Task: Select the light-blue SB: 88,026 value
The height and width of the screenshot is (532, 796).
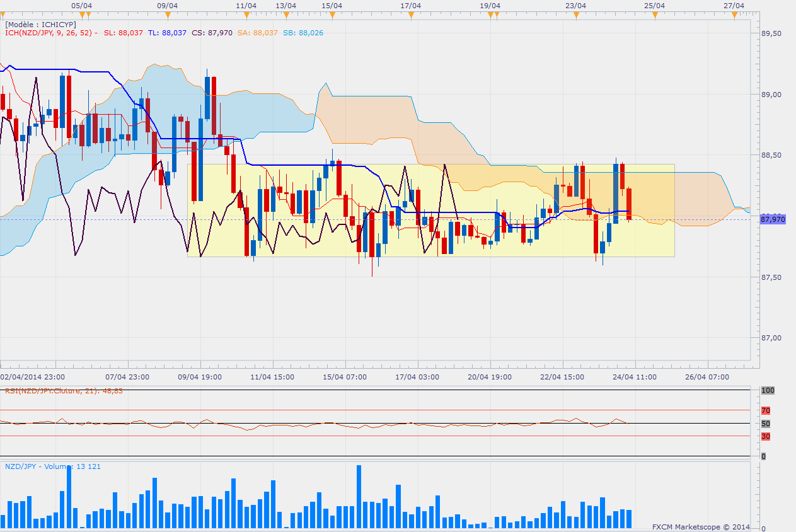Action: [303, 33]
